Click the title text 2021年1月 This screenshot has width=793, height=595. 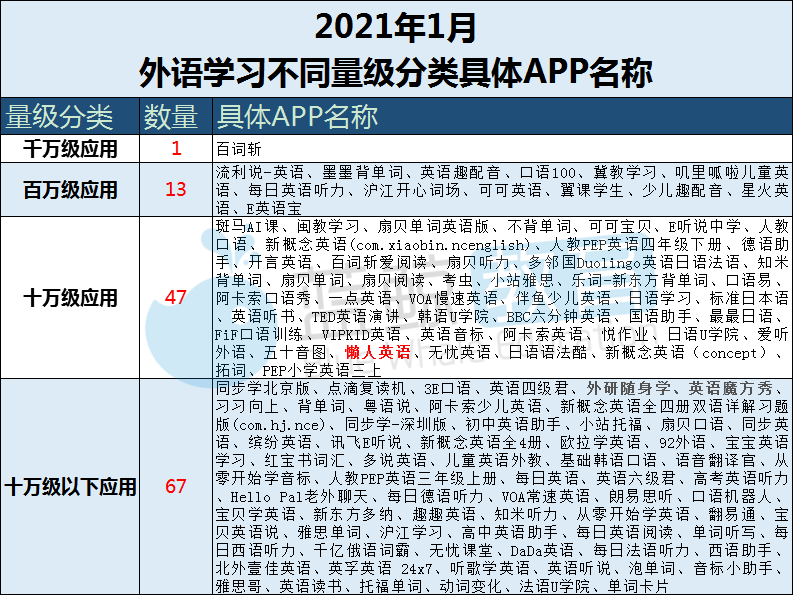coord(396,27)
